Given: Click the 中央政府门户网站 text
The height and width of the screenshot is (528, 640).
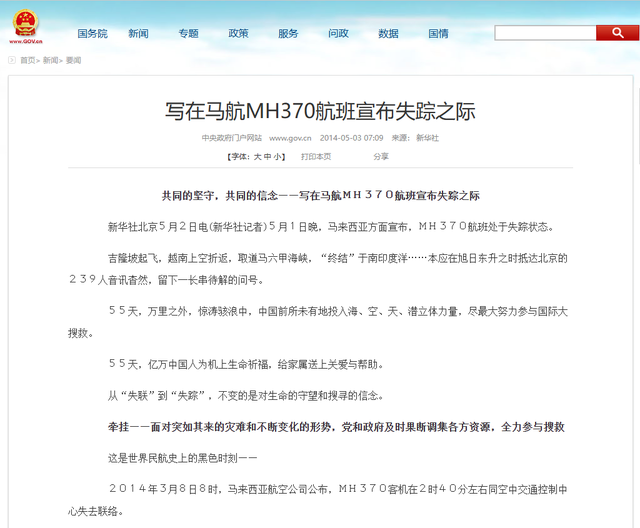Looking at the screenshot, I should 232,138.
